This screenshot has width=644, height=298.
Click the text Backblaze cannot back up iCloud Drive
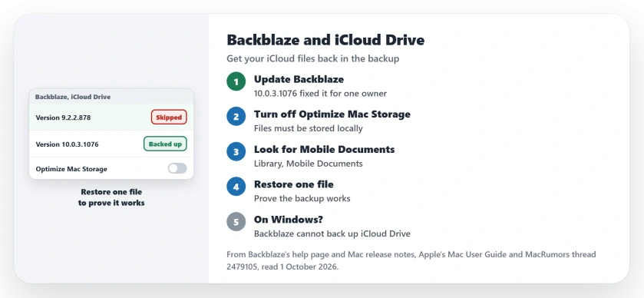pos(332,234)
